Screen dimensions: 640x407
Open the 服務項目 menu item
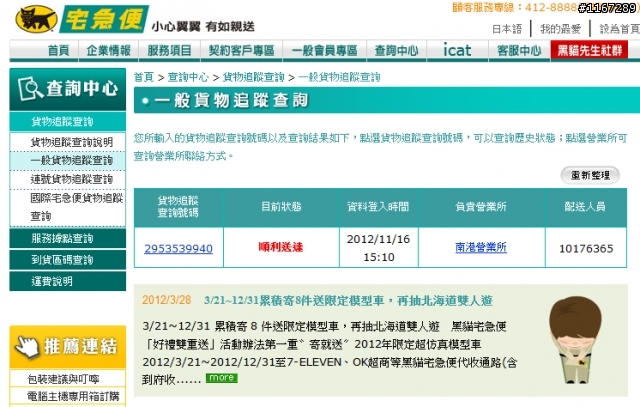pos(169,51)
